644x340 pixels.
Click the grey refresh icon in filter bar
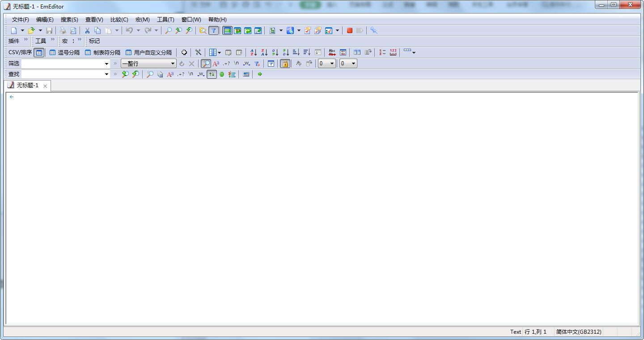coord(182,64)
